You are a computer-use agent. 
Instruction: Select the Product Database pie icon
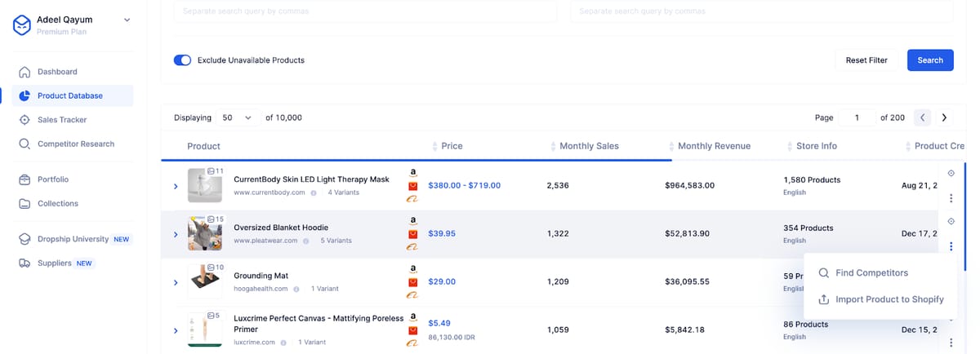[x=24, y=95]
